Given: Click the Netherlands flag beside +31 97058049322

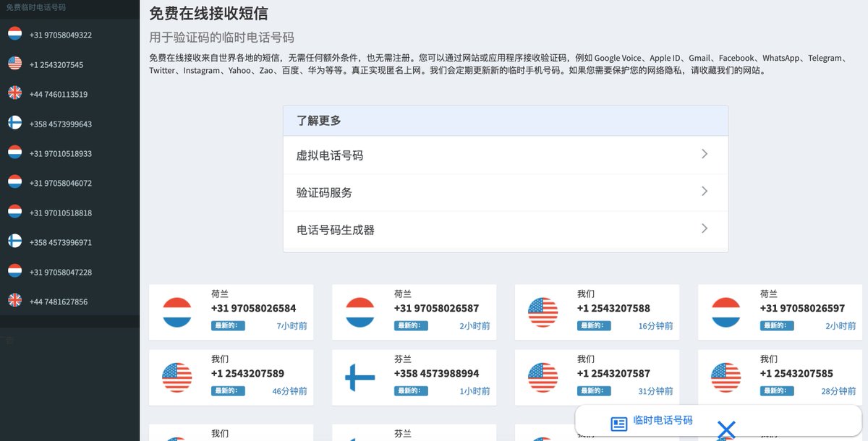Looking at the screenshot, I should coord(14,34).
